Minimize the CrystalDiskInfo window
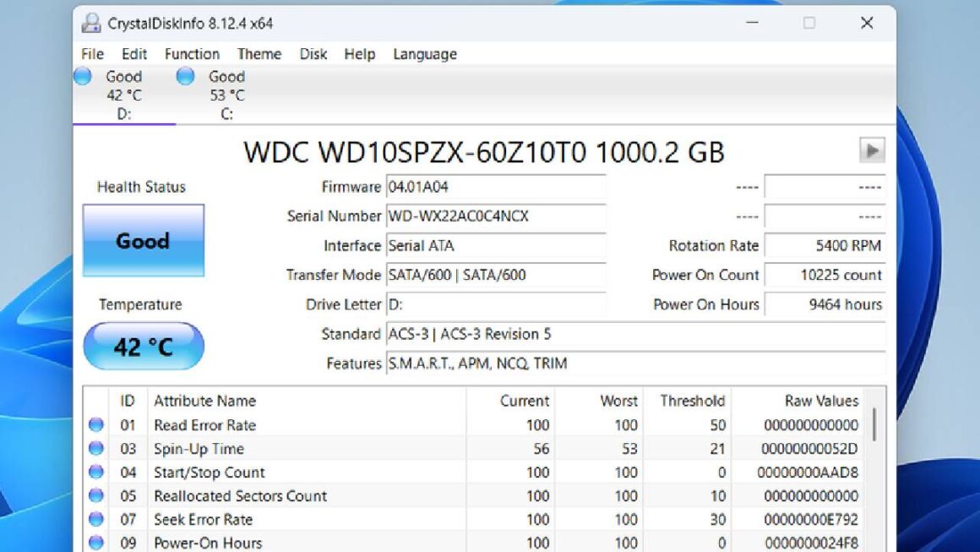Viewport: 980px width, 552px height. point(753,23)
